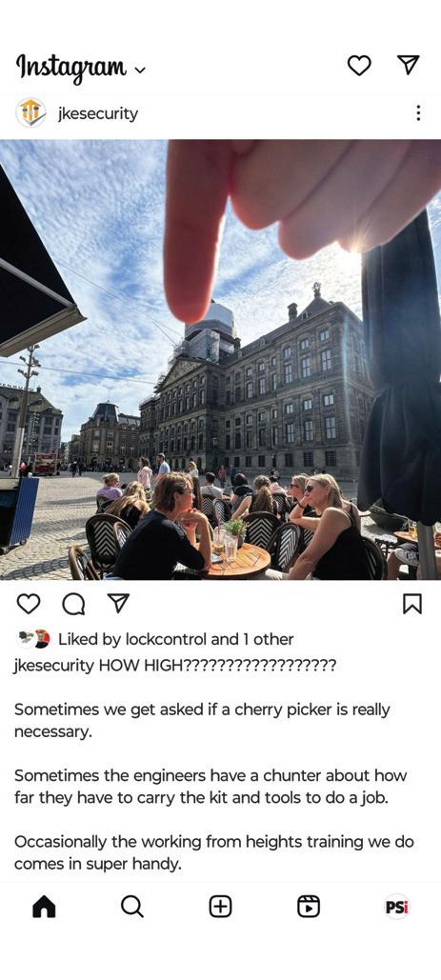Open the PSi profile tab

397,907
